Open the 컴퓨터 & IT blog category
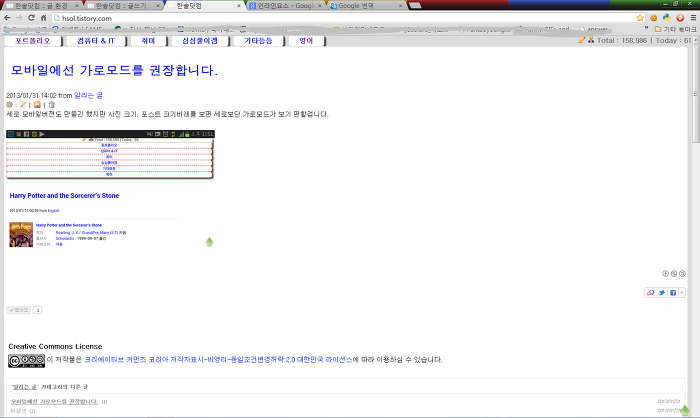 coord(96,41)
